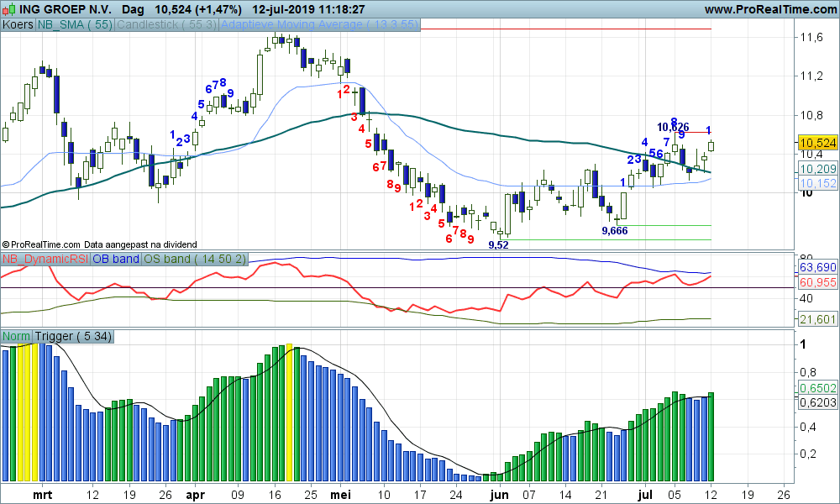The height and width of the screenshot is (504, 840).
Task: Select the date 16 on the time axis
Action: click(x=275, y=495)
